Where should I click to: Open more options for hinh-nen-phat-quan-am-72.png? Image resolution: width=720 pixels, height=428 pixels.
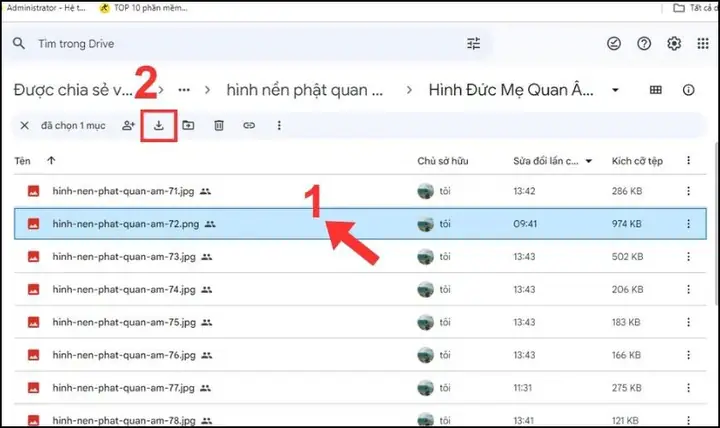688,224
